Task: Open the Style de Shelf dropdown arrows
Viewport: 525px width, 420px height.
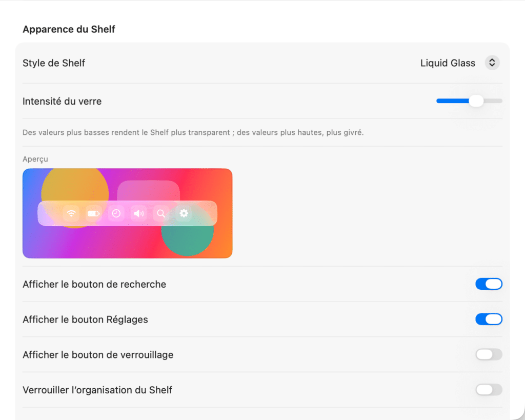Action: click(x=492, y=63)
